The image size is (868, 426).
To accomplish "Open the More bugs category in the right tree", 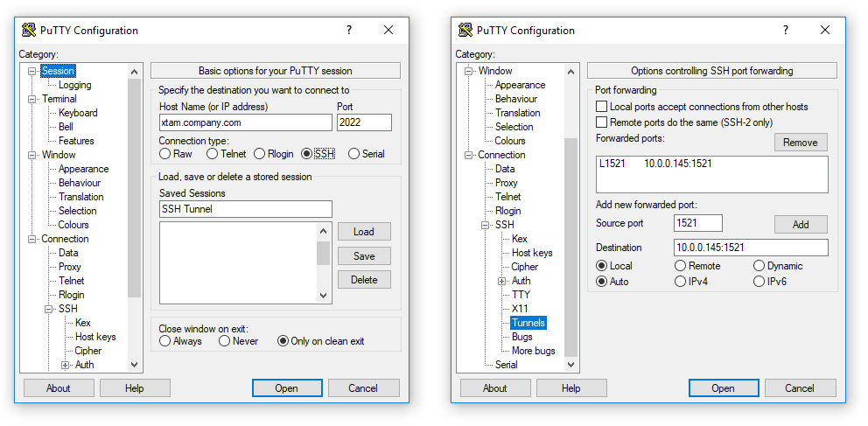I will pos(533,351).
